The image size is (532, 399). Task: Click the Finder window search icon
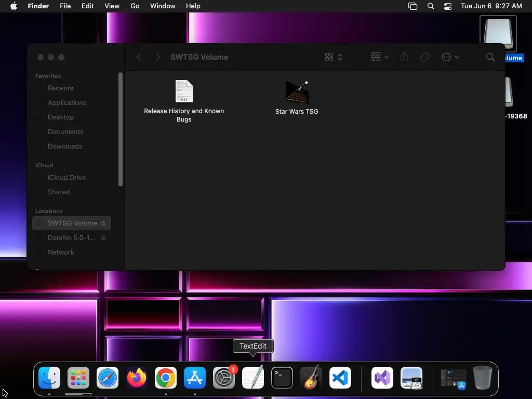(490, 57)
